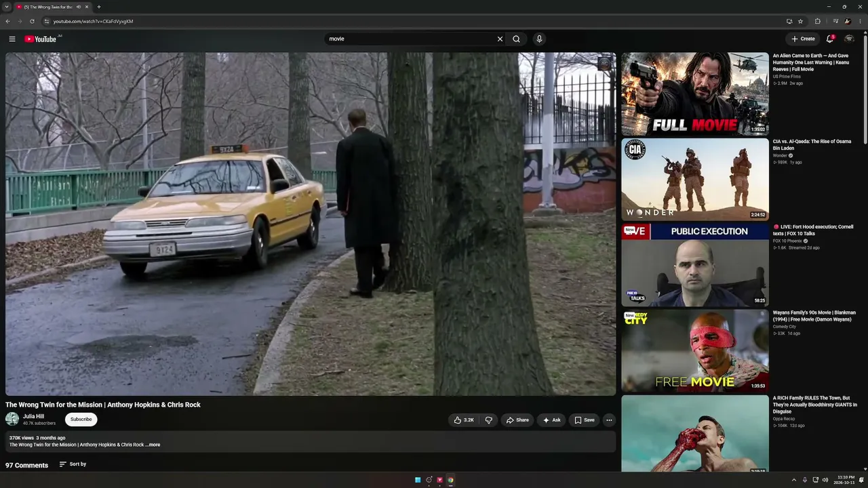Open Windows Start button on taskbar
This screenshot has height=488, width=868.
pos(418,480)
